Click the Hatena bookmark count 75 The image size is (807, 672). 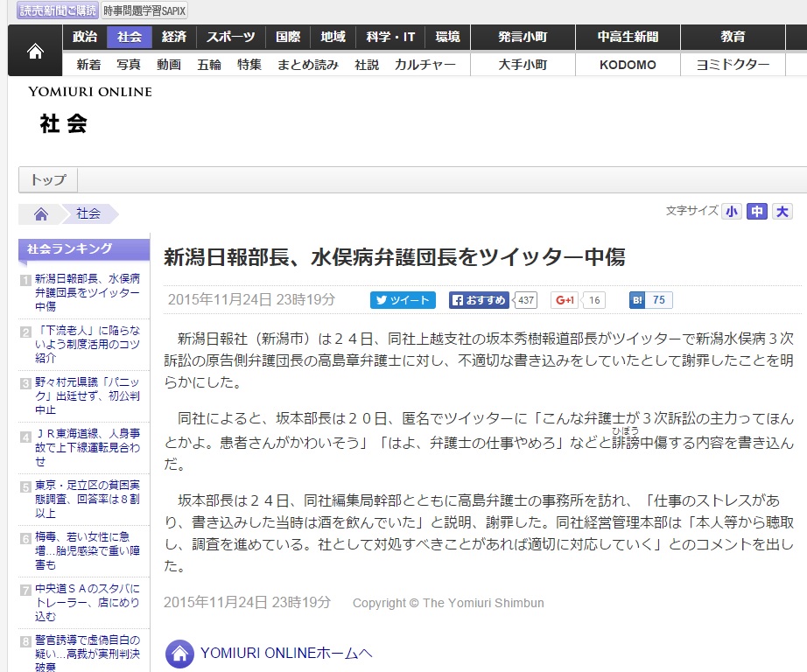[659, 300]
